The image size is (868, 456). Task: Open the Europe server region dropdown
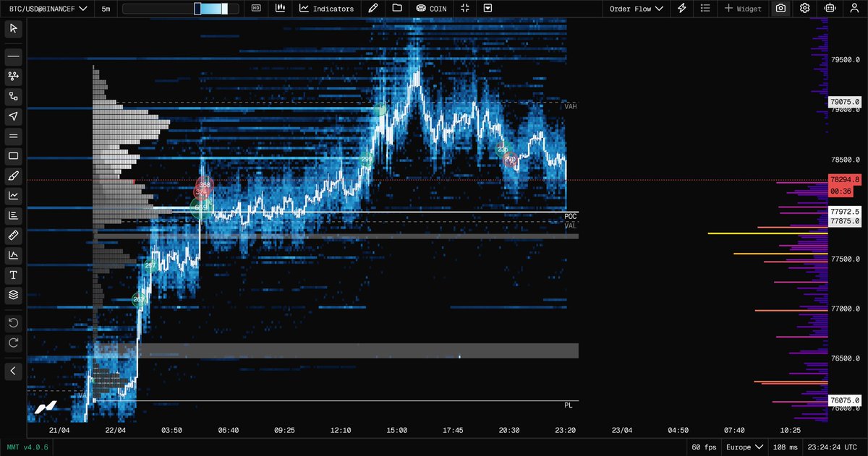coord(744,447)
